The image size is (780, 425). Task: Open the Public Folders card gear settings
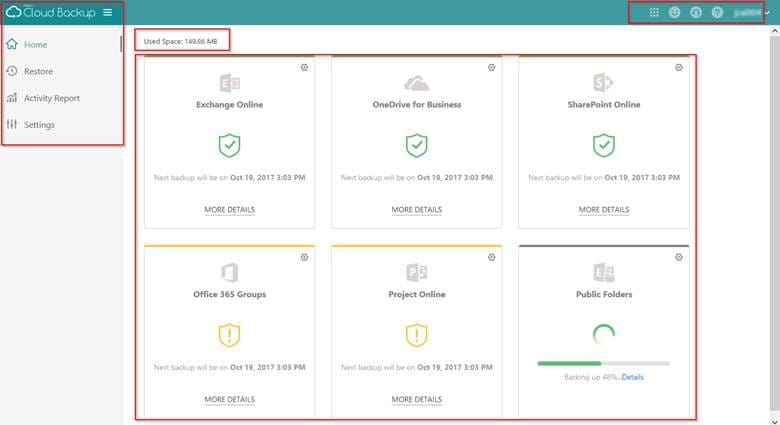pyautogui.click(x=679, y=257)
